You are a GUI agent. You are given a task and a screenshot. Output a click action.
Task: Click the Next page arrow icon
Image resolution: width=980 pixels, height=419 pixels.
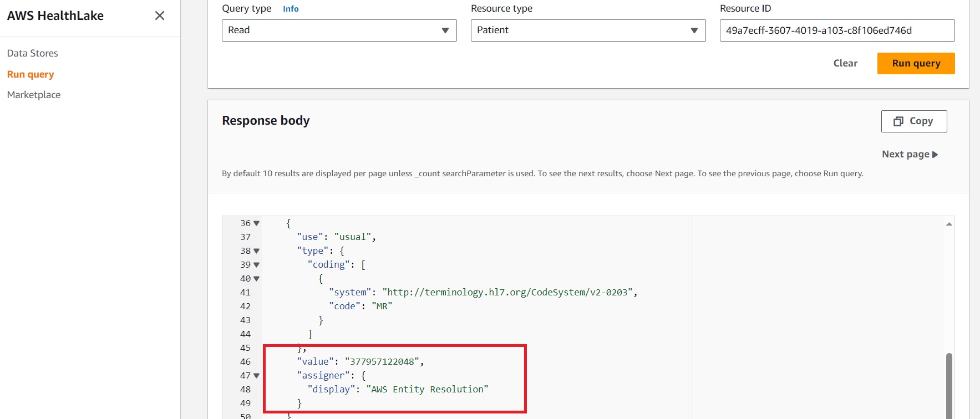pyautogui.click(x=935, y=155)
